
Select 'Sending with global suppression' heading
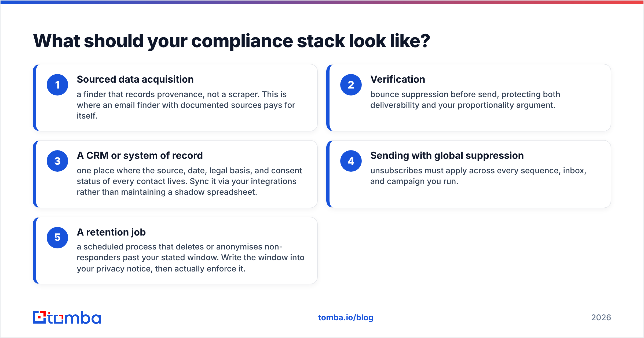pos(447,156)
